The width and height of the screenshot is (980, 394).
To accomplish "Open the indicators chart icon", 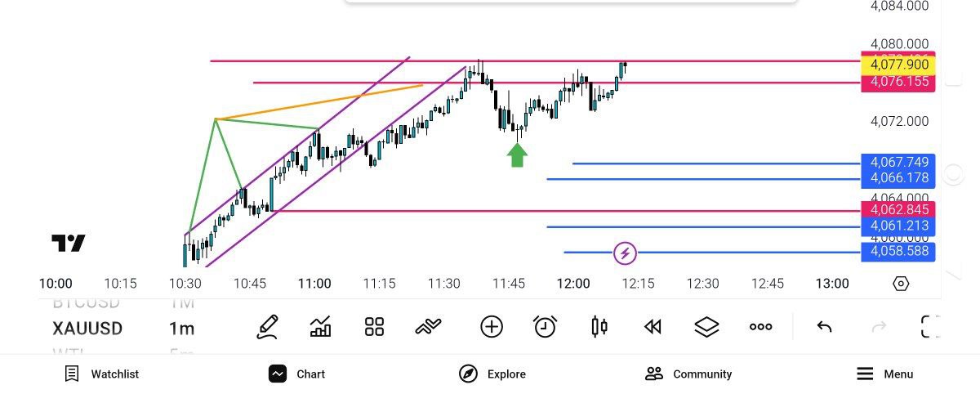I will coord(321,328).
